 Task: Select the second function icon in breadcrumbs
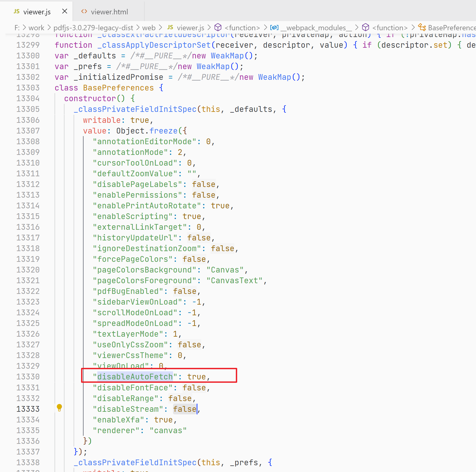[366, 27]
